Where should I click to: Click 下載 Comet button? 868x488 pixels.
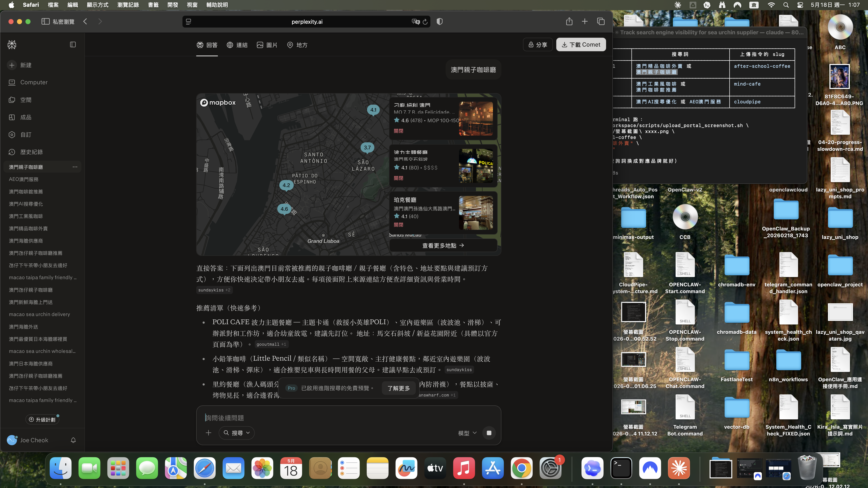[581, 44]
